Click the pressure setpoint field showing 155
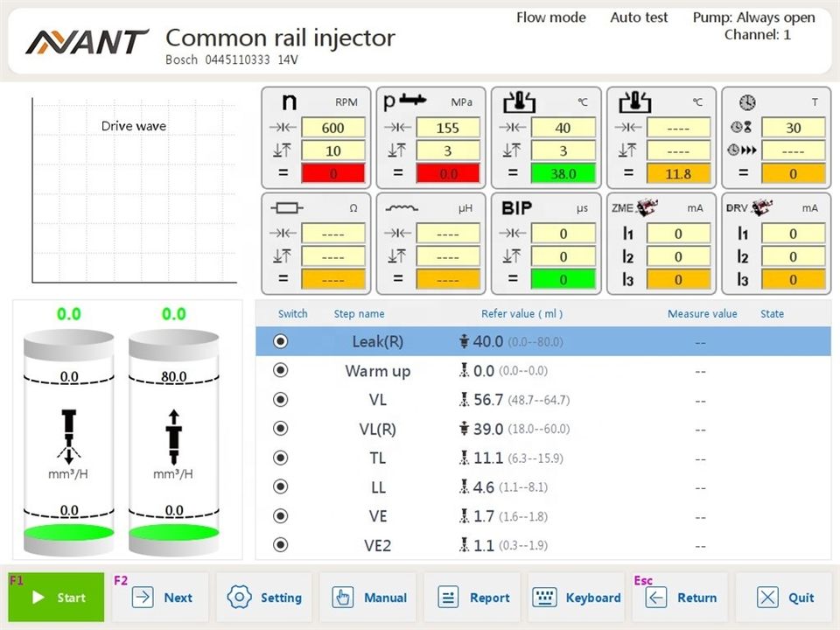The width and height of the screenshot is (840, 630). tap(448, 128)
